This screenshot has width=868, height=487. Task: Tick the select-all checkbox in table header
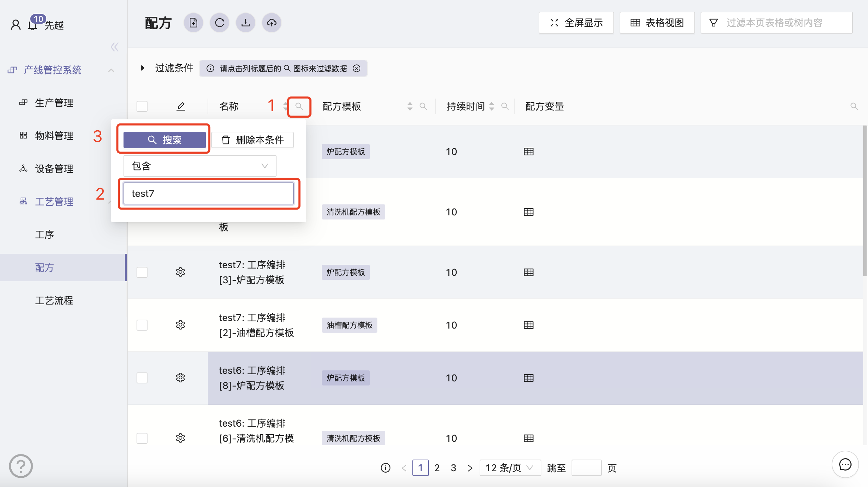click(x=142, y=106)
